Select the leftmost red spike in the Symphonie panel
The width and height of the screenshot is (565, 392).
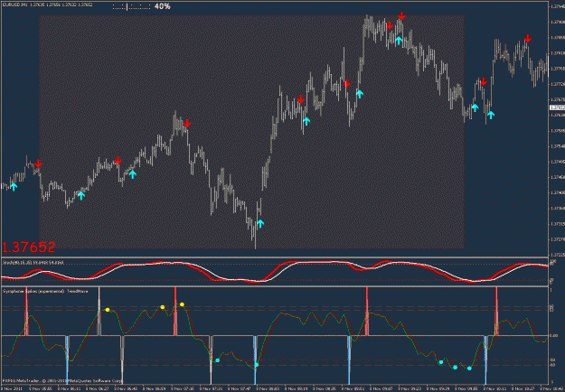coord(26,312)
